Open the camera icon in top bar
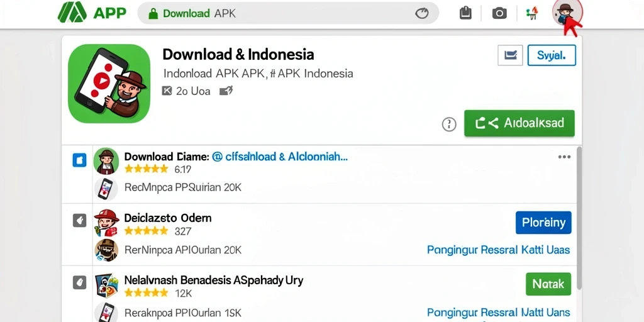The width and height of the screenshot is (644, 322). click(499, 14)
